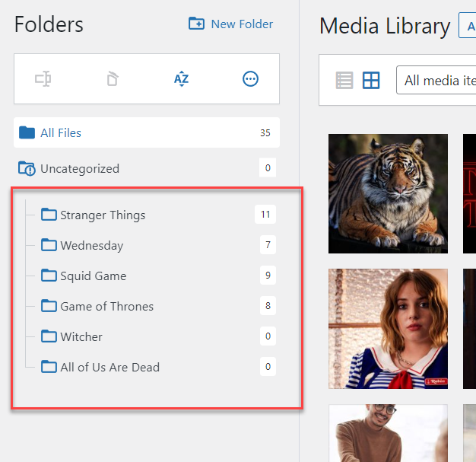Click the Add New button beside Media Library
This screenshot has height=462, width=476.
(x=468, y=26)
